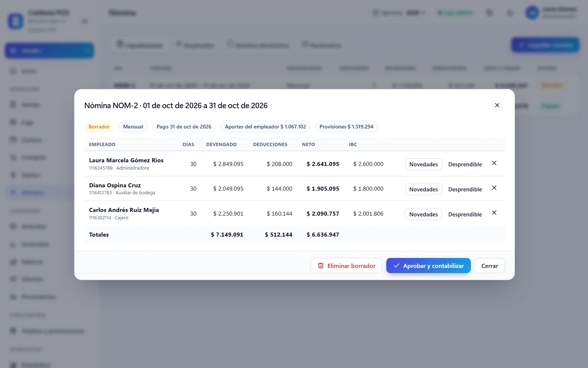Click Pago 31 de oct de 2026 chip
The image size is (588, 368).
coord(184,127)
